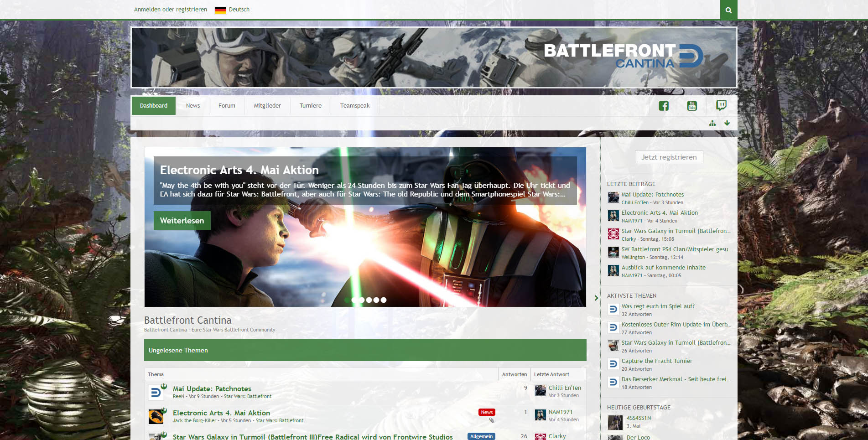
Task: Jump to page bottom via down arrow
Action: (727, 123)
